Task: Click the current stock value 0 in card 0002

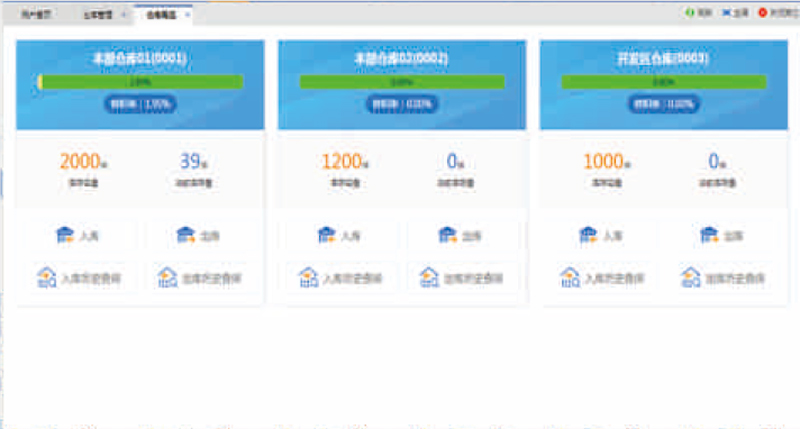Action: (x=452, y=162)
